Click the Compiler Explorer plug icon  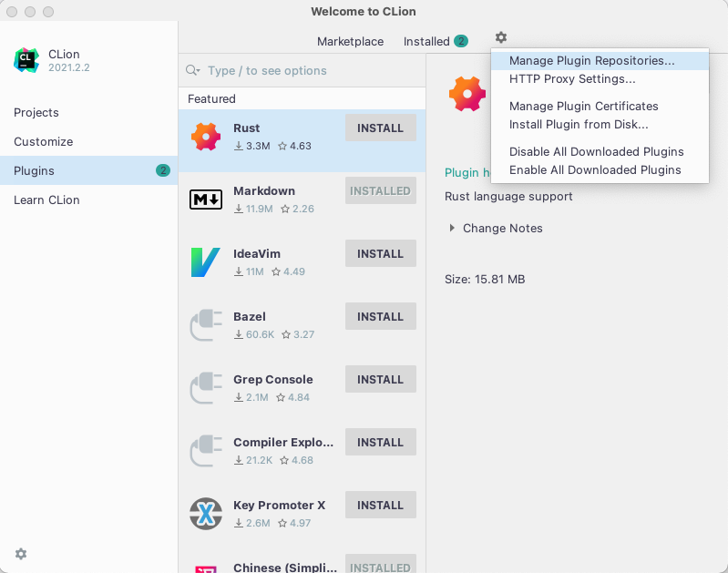pos(206,451)
